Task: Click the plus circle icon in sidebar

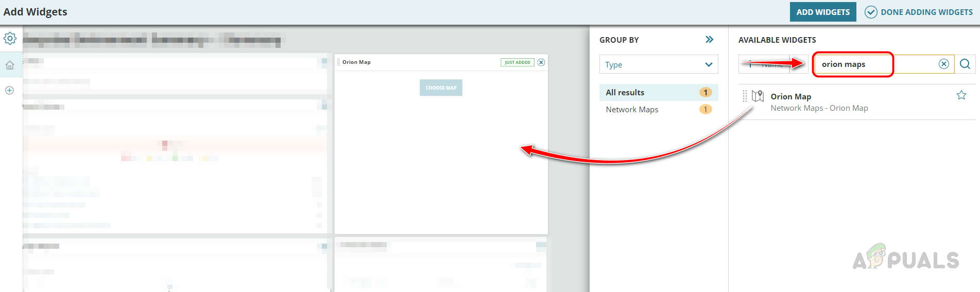Action: tap(9, 90)
